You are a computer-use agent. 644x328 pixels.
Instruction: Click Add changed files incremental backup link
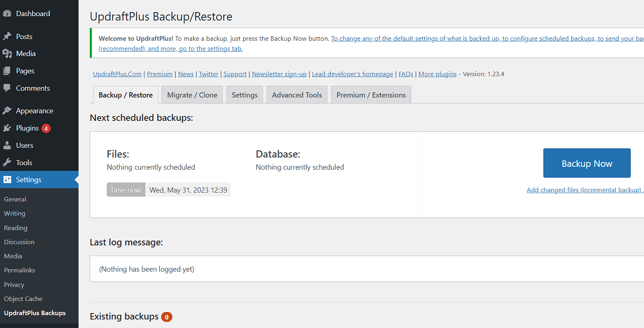pos(585,190)
